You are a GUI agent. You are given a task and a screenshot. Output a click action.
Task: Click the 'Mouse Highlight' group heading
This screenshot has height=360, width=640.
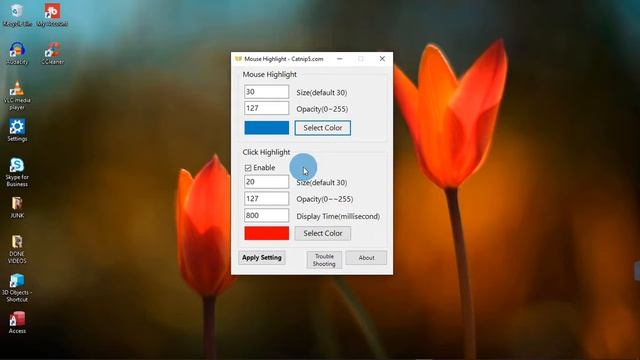coord(269,74)
